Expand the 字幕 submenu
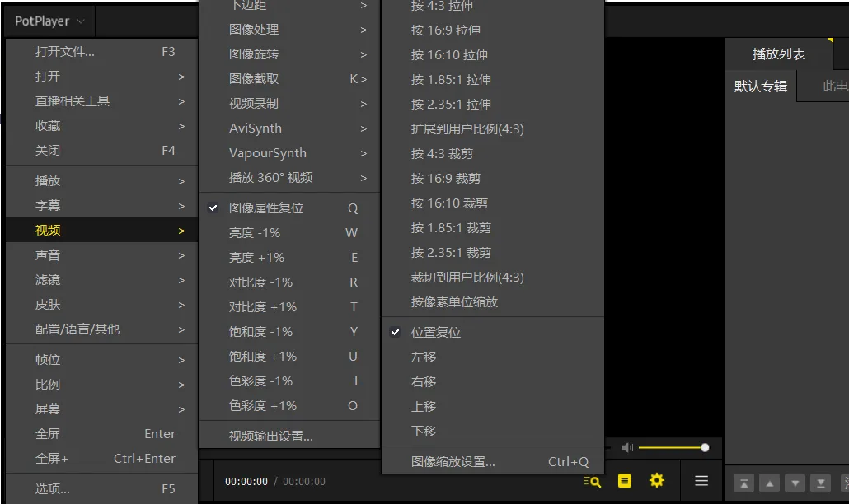The height and width of the screenshot is (504, 849). pyautogui.click(x=101, y=206)
